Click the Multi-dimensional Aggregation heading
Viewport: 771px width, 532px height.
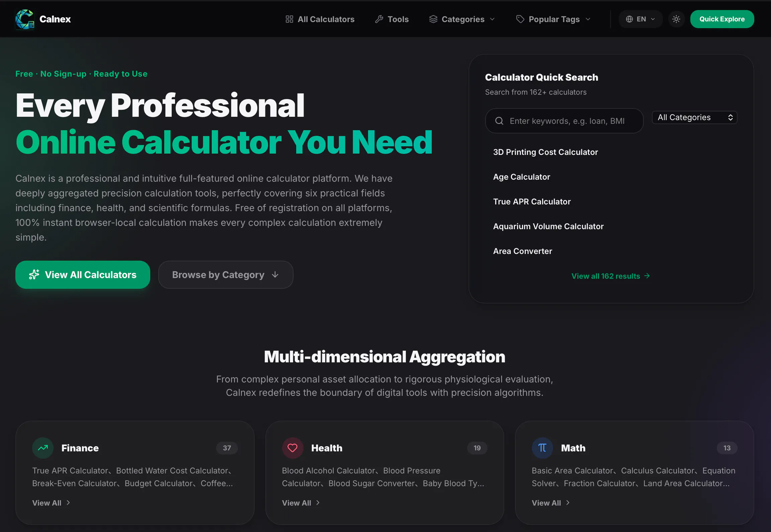(x=385, y=357)
